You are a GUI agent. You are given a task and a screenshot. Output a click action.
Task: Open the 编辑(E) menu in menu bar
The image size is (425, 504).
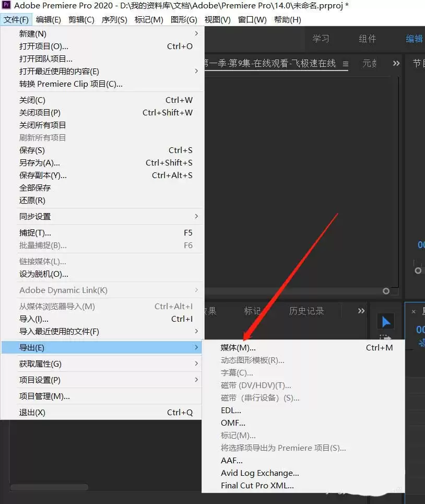pos(48,20)
